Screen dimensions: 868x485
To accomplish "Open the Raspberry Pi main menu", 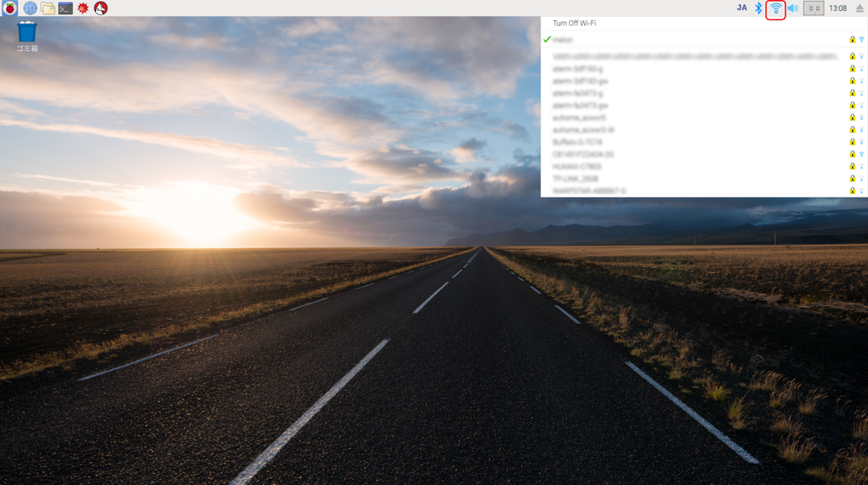I will pyautogui.click(x=9, y=8).
